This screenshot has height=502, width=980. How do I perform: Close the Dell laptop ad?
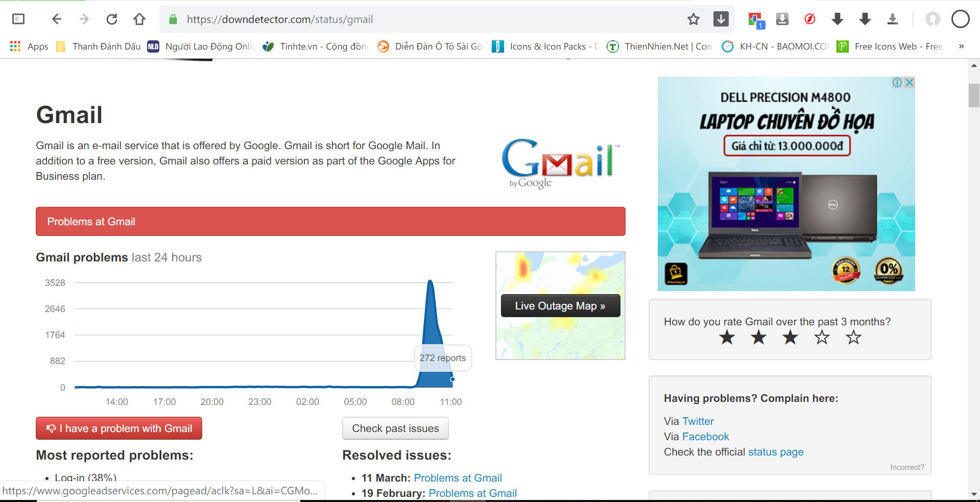coord(909,83)
